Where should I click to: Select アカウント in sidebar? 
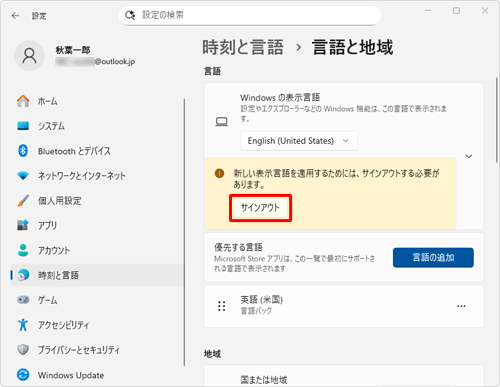pyautogui.click(x=97, y=250)
